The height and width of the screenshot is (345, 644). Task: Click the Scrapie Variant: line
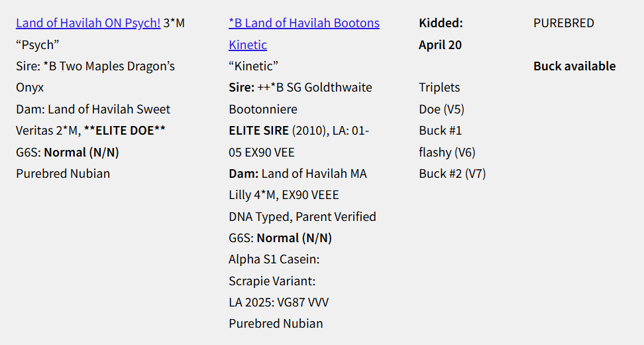[272, 281]
